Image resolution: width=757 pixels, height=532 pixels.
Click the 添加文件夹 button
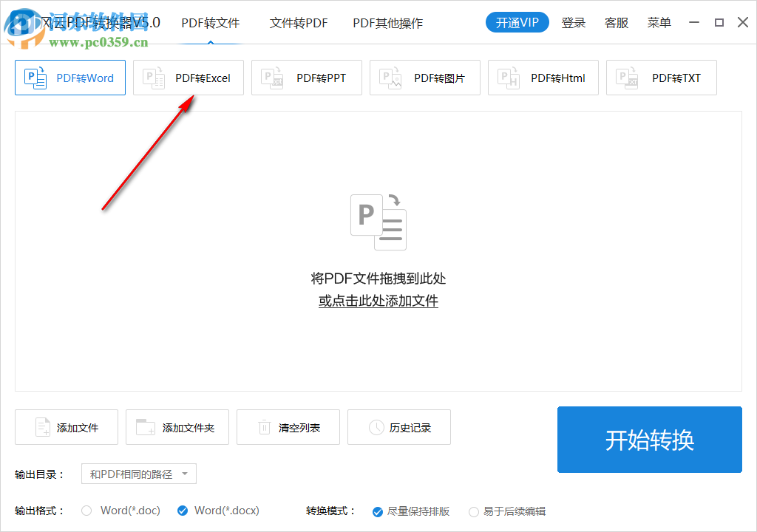177,427
